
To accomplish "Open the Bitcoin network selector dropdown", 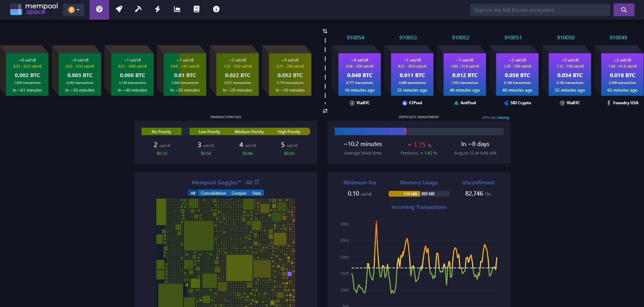I will point(74,10).
